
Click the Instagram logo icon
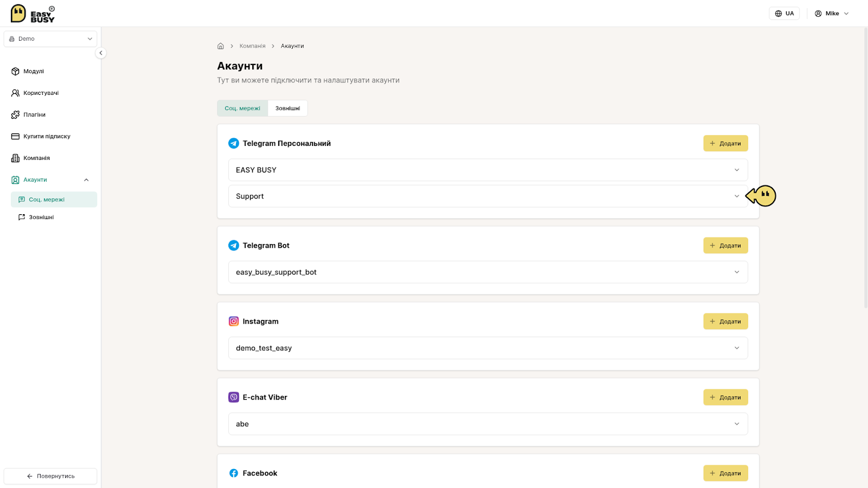click(234, 322)
